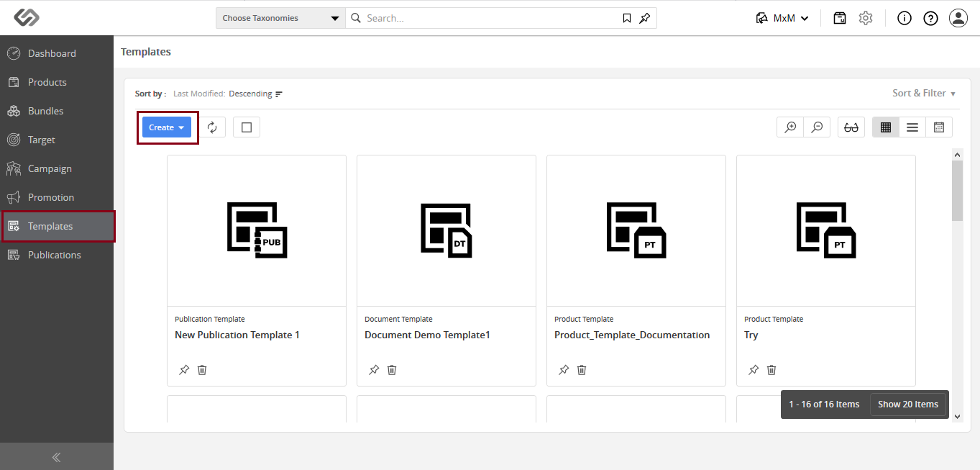Pin the New Publication Template 1 card
This screenshot has width=980, height=470.
184,370
